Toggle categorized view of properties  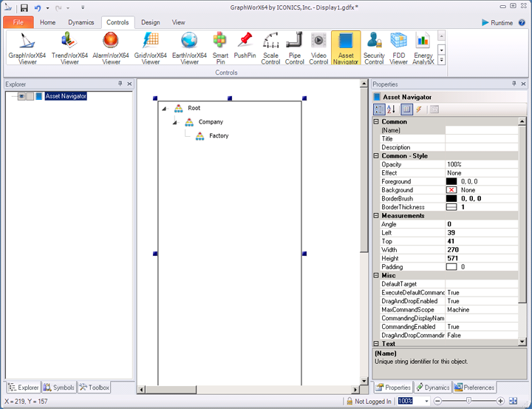coord(379,109)
